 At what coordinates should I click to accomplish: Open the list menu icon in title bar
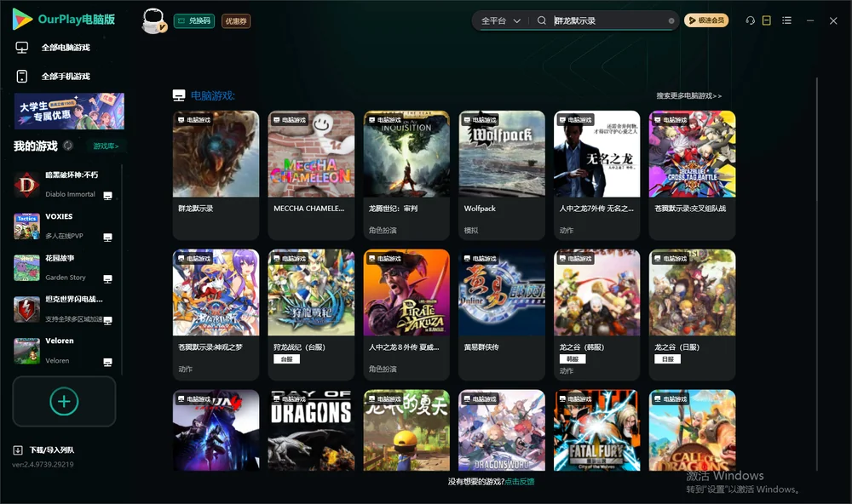coord(786,20)
